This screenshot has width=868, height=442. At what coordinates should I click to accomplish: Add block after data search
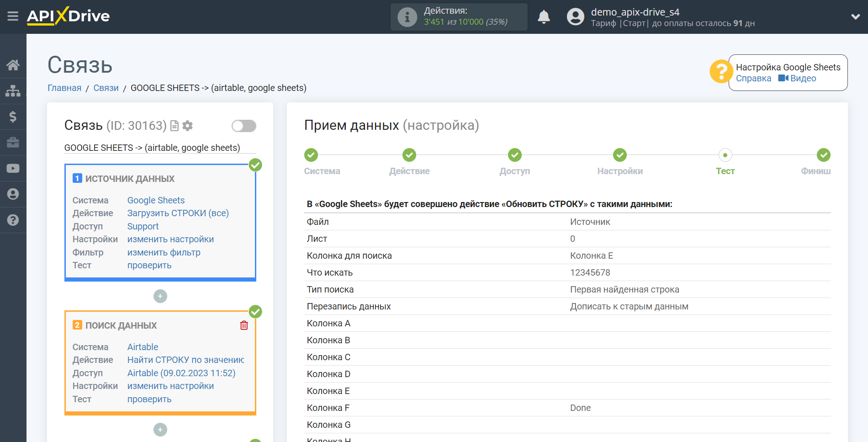(x=160, y=430)
